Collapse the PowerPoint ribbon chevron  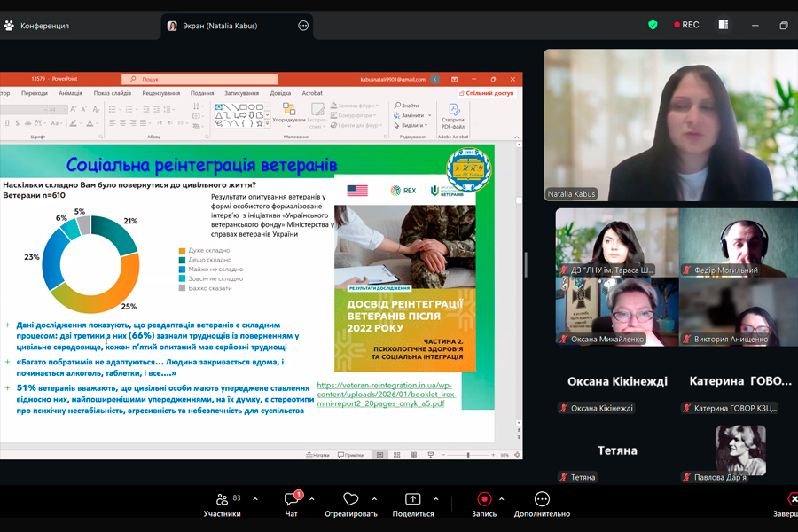517,137
